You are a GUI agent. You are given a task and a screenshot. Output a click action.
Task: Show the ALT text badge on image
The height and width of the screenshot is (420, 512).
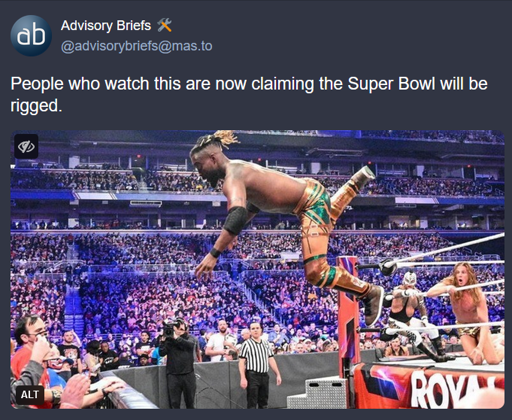pos(30,395)
